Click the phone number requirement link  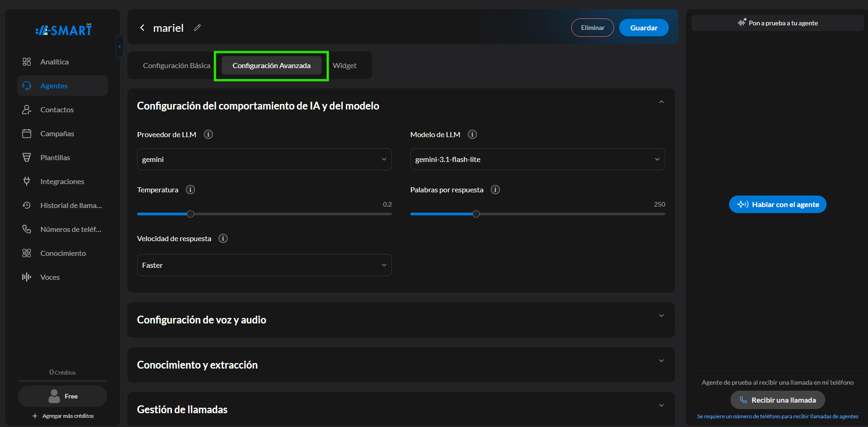(x=777, y=416)
